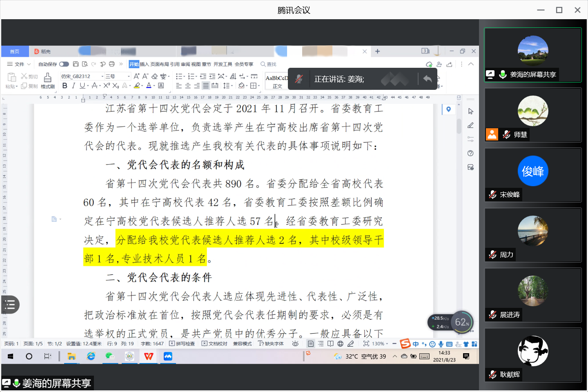Select the Format Painter (格式刷) tool
Image resolution: width=588 pixels, height=392 pixels.
pyautogui.click(x=48, y=80)
